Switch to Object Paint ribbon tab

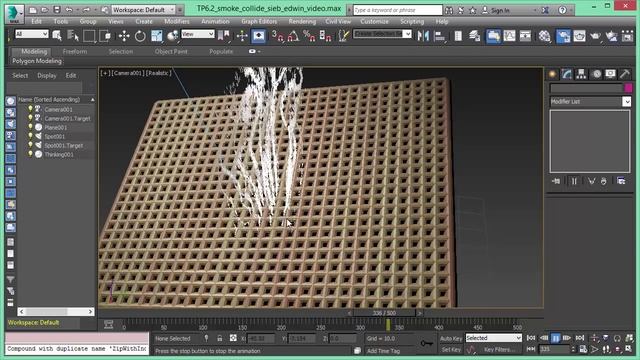click(x=171, y=51)
